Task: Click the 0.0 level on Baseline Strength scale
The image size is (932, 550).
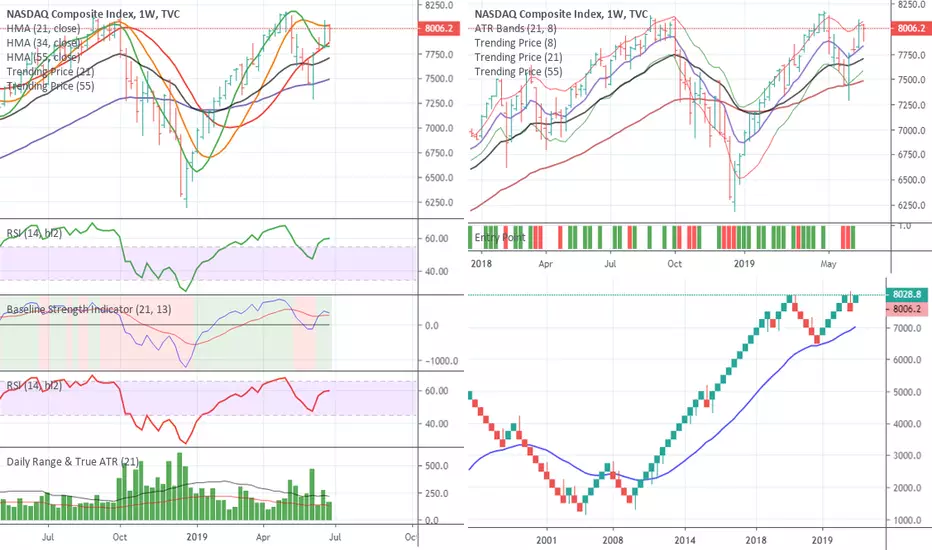Action: [432, 326]
